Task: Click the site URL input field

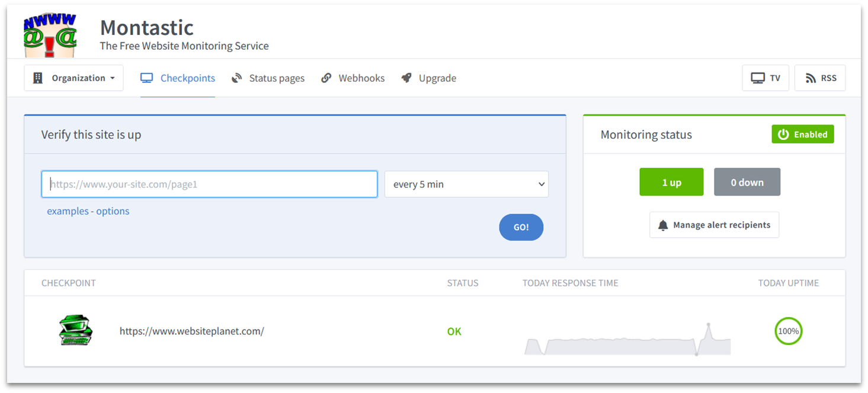Action: 209,184
